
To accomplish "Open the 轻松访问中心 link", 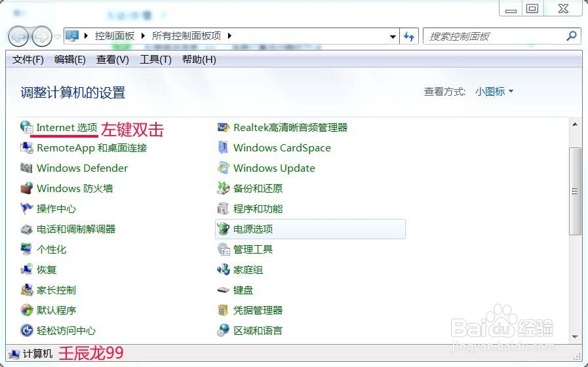I will tap(66, 330).
